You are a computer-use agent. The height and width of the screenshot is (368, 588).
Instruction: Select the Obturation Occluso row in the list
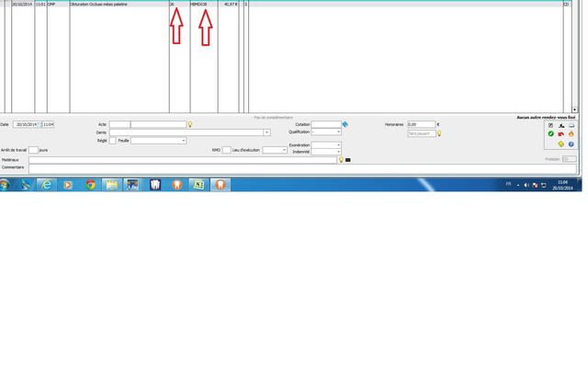[110, 4]
